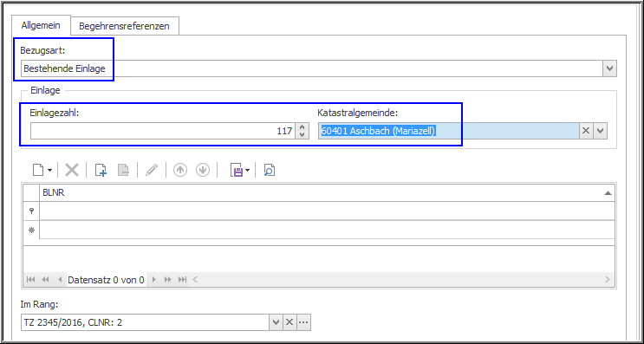Click the BLNR filter row cell
The image size is (644, 344).
(327, 211)
